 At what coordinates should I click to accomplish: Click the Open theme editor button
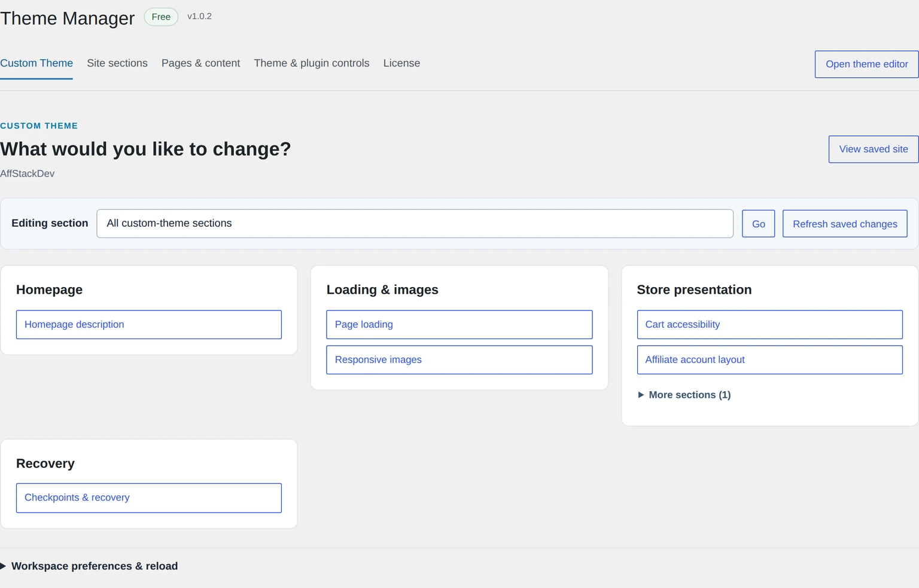[x=866, y=64]
